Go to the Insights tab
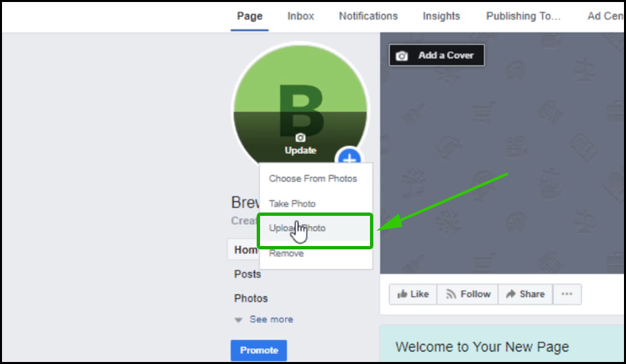The height and width of the screenshot is (364, 626). click(x=441, y=16)
